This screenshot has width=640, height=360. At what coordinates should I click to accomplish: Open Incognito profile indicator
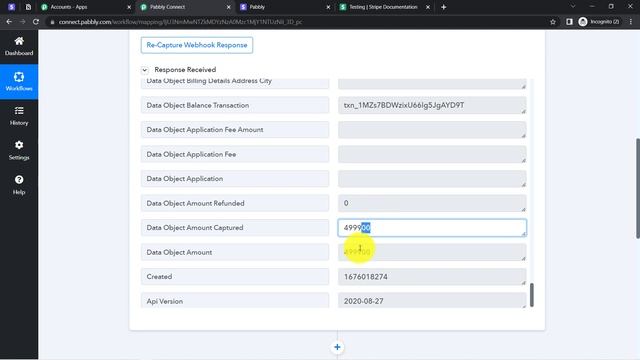click(599, 22)
